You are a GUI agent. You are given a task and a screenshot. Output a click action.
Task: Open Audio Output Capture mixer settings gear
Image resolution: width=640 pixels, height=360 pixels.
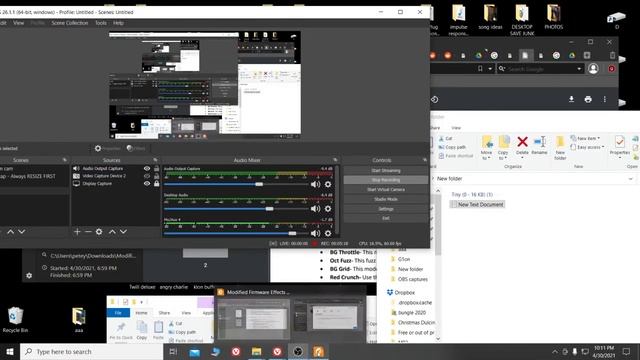pos(328,184)
